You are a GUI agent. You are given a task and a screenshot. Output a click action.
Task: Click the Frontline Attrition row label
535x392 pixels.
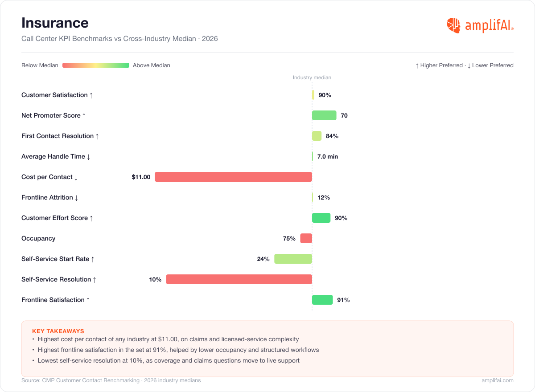pos(50,197)
